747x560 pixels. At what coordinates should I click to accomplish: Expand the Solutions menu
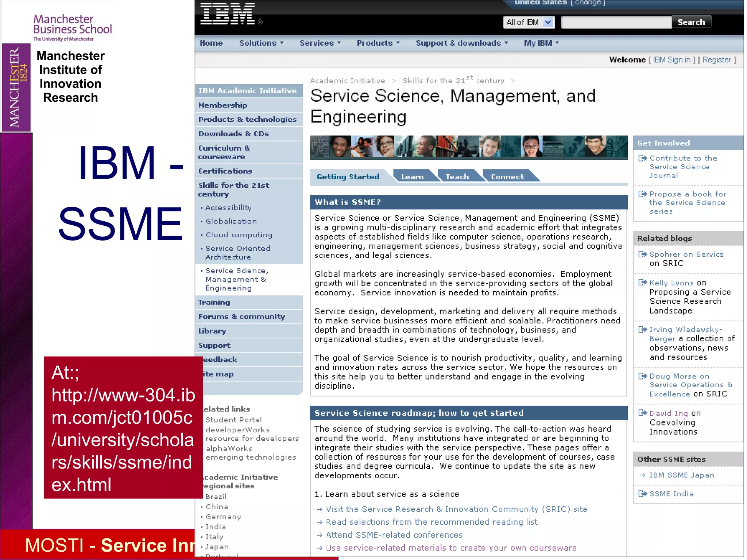[261, 43]
